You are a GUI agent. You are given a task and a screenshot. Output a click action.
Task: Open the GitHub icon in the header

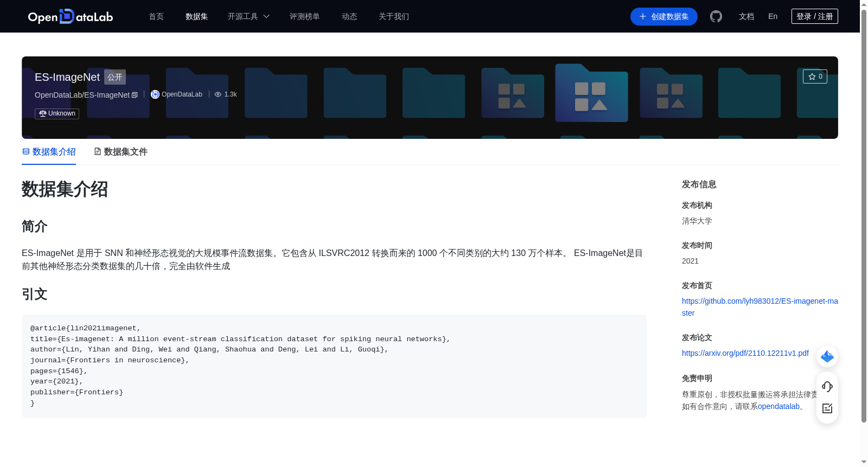pos(716,16)
